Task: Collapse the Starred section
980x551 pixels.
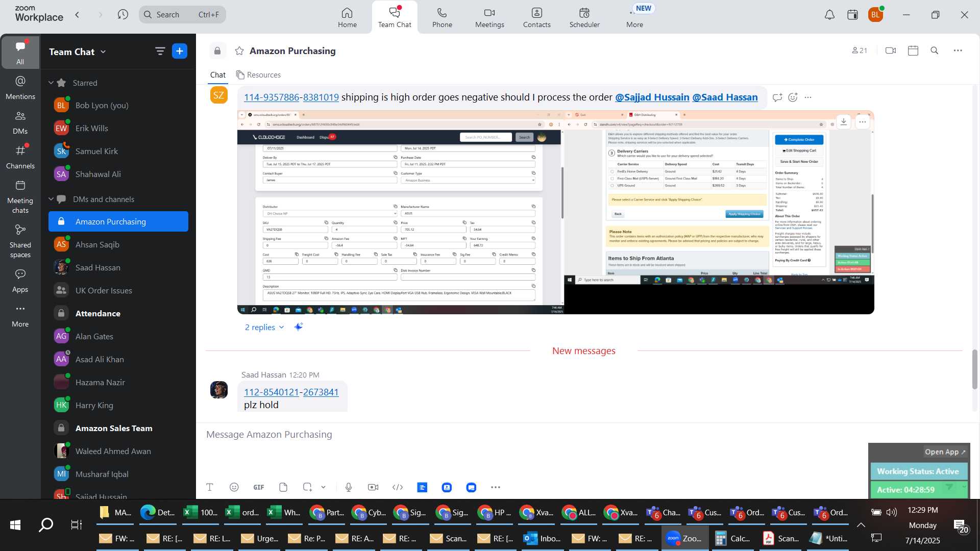Action: point(51,83)
